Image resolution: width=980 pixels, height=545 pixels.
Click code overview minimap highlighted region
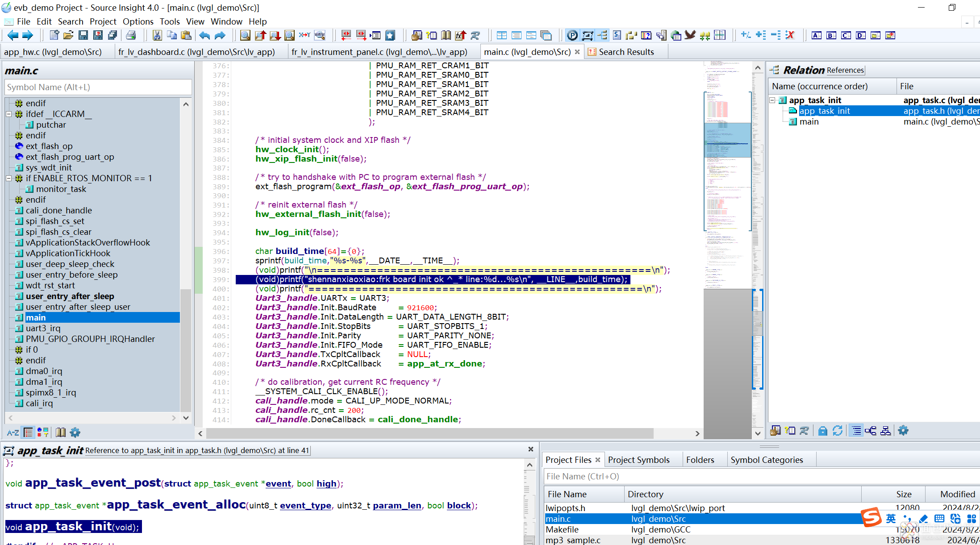(x=728, y=140)
